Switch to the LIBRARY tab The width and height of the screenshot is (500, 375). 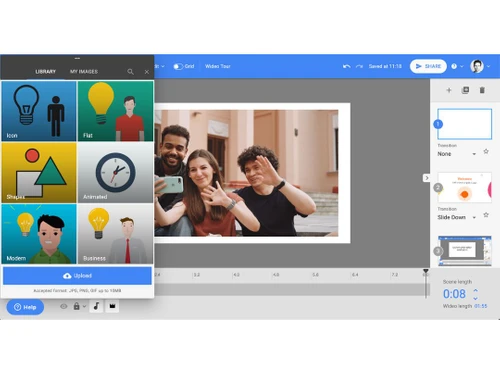click(x=46, y=72)
